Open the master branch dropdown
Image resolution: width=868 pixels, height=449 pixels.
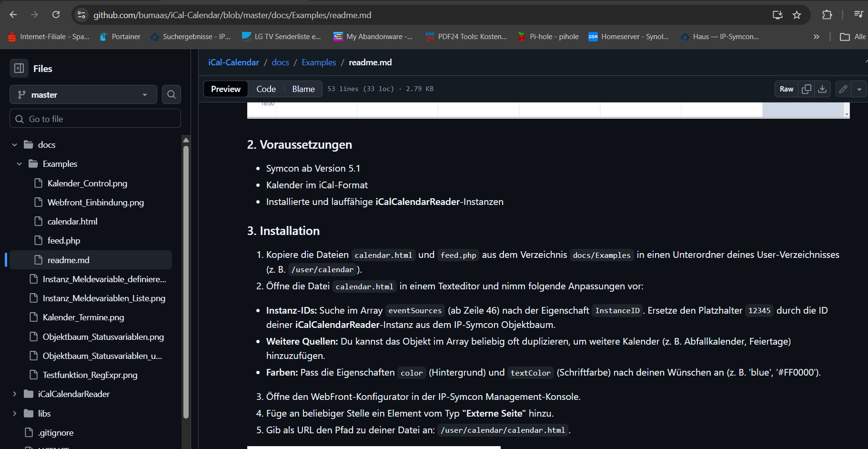click(x=83, y=95)
